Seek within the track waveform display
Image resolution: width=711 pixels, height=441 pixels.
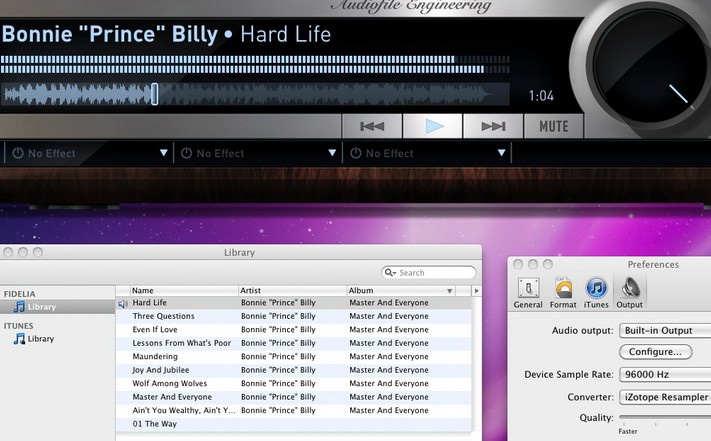(x=255, y=94)
